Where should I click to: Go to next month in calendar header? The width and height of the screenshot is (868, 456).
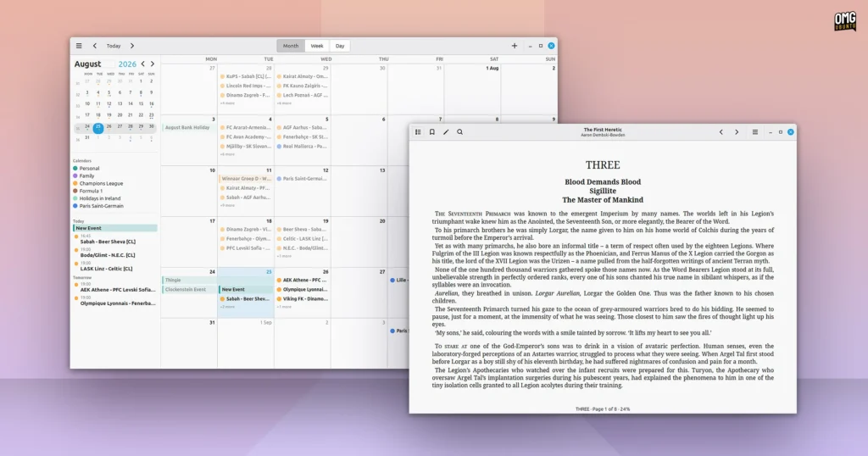(x=131, y=46)
